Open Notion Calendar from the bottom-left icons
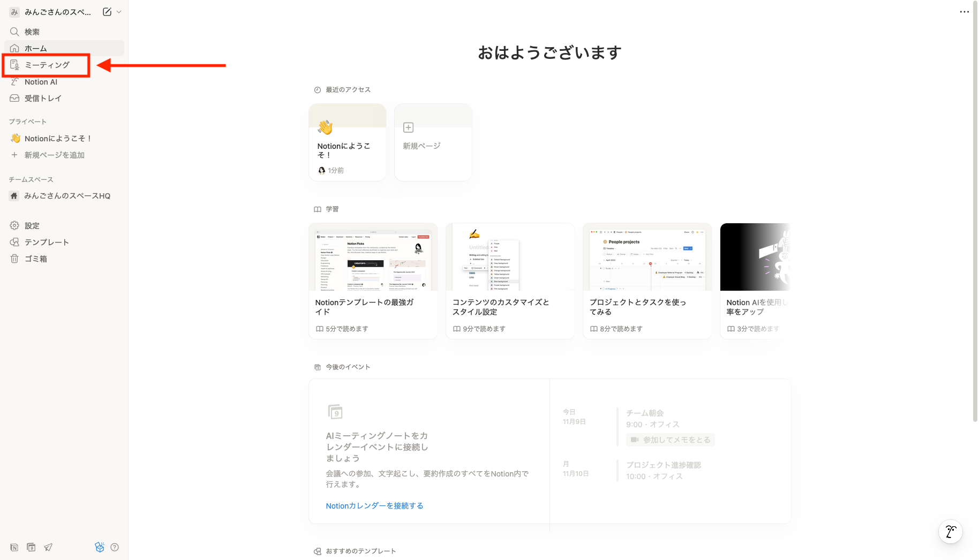The height and width of the screenshot is (560, 979). pos(31,547)
